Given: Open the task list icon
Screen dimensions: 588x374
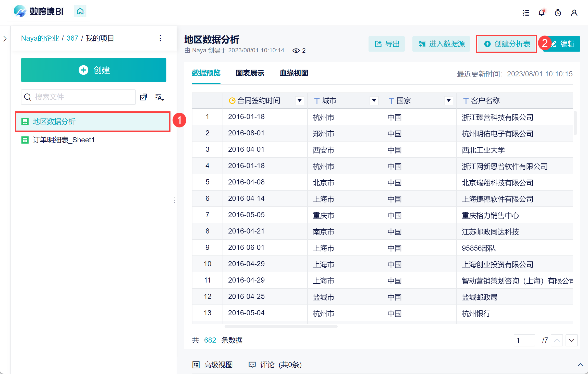Looking at the screenshot, I should (x=525, y=13).
